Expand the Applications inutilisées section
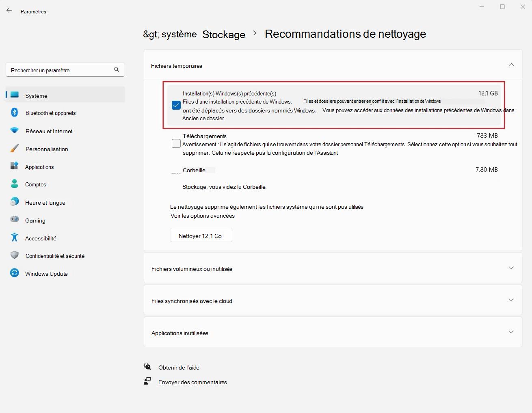The width and height of the screenshot is (532, 413). click(511, 332)
